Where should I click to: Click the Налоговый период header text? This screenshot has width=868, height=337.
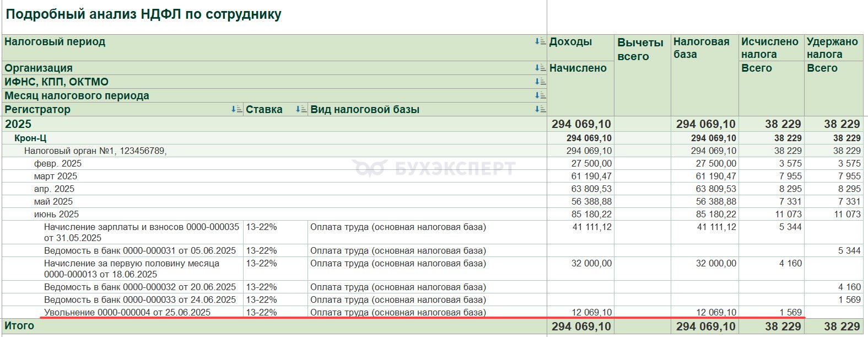55,42
